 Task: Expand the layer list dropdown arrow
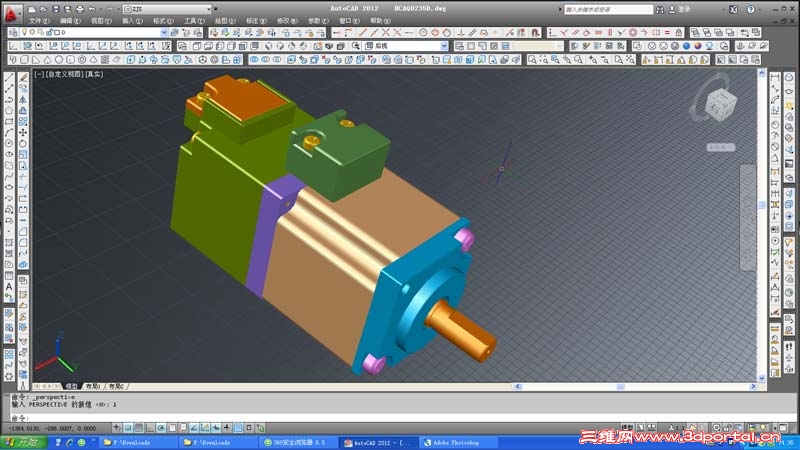(164, 33)
